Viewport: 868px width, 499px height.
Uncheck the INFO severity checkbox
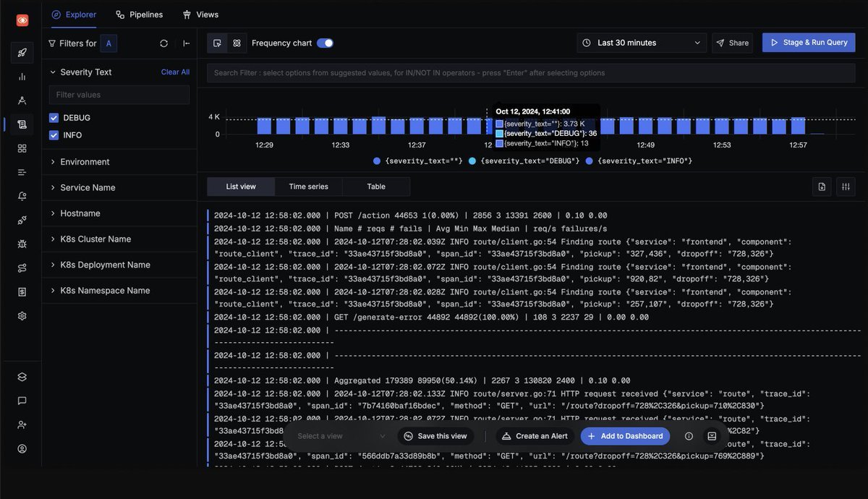(x=54, y=135)
